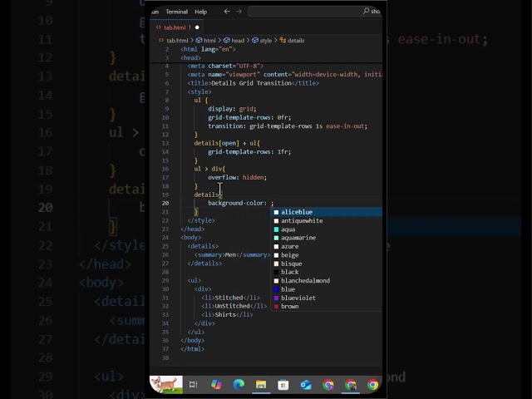Click the command center search box
Viewport: 532px width, 399px height.
(314, 11)
